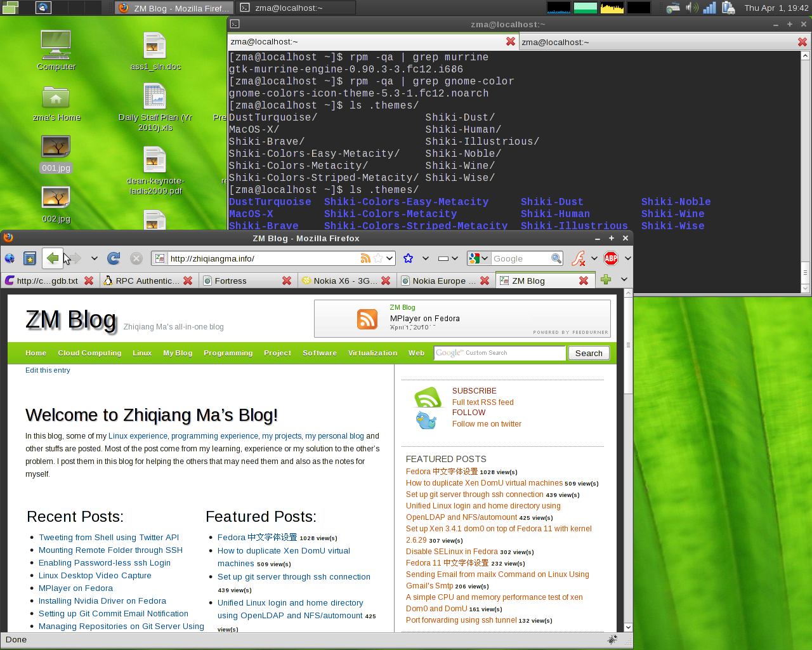Switch to the Fortress tab in Firefox
The height and width of the screenshot is (650, 812).
tap(247, 281)
